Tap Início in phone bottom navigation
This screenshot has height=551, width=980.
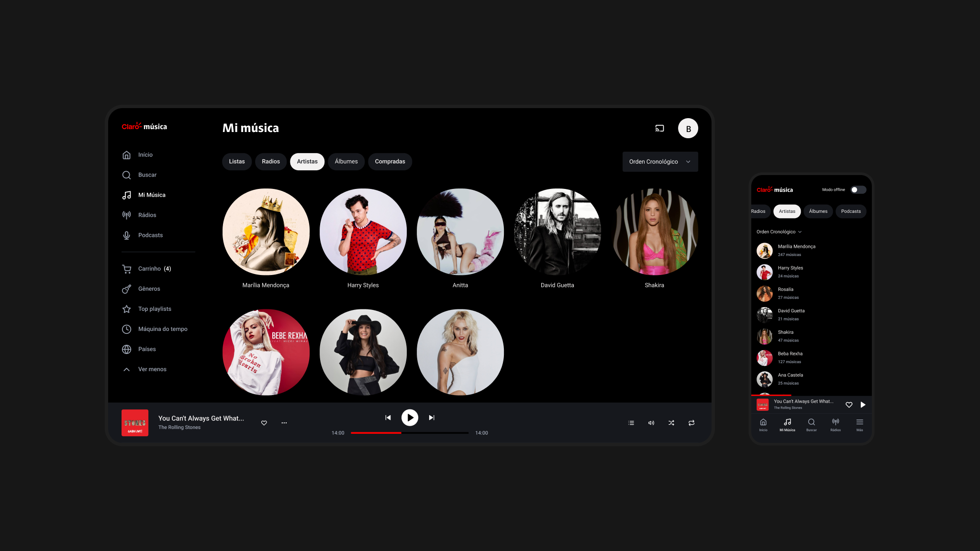763,425
